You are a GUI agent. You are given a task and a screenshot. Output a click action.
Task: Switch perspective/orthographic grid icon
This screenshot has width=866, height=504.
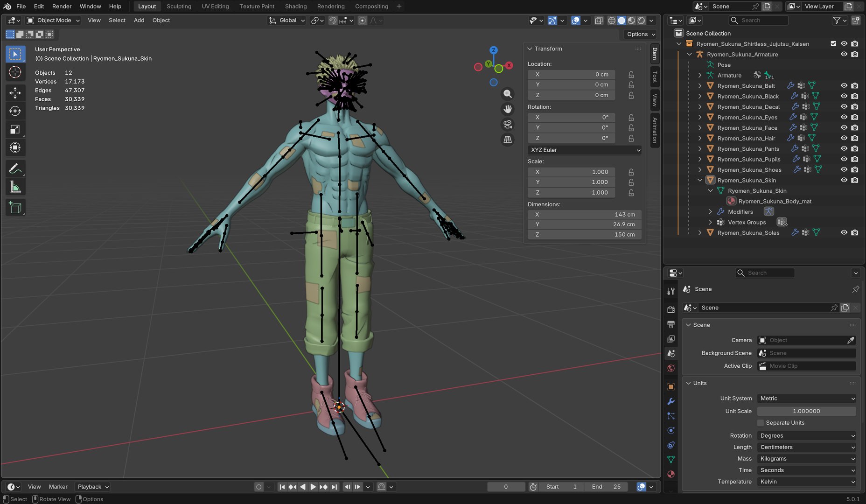(507, 140)
